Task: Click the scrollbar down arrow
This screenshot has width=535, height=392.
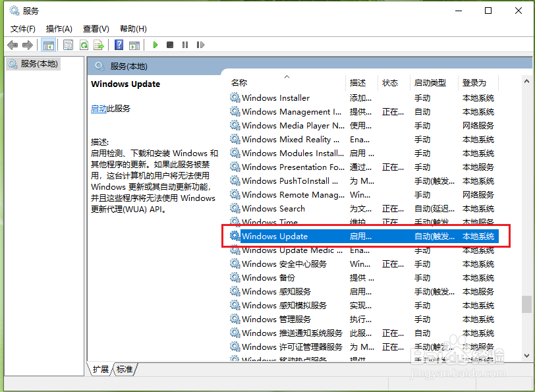Action: [527, 356]
